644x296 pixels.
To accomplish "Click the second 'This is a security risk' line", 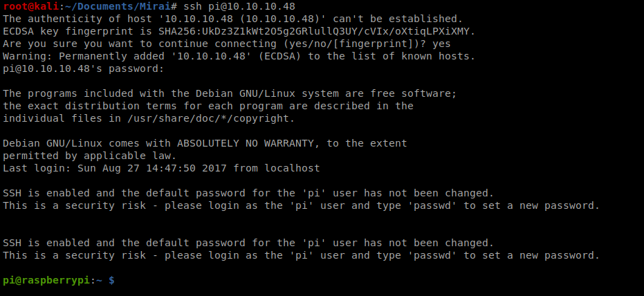I will 302,255.
